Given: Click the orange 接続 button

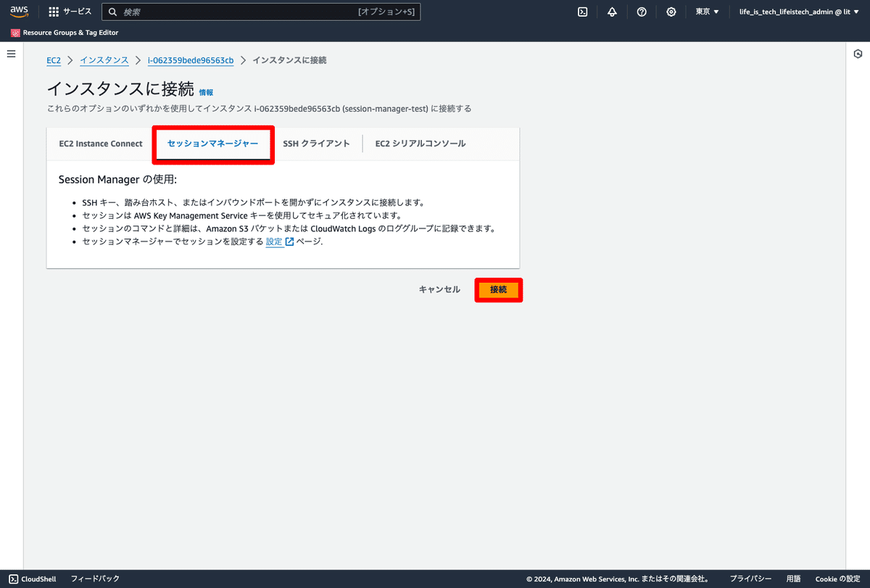Looking at the screenshot, I should click(x=498, y=290).
